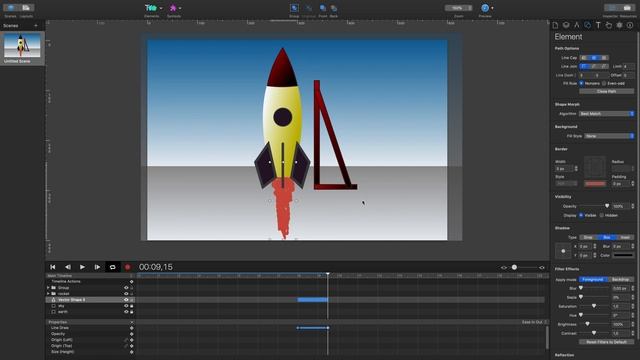
Task: Add keyframe for Line Draw property
Action: [131, 328]
